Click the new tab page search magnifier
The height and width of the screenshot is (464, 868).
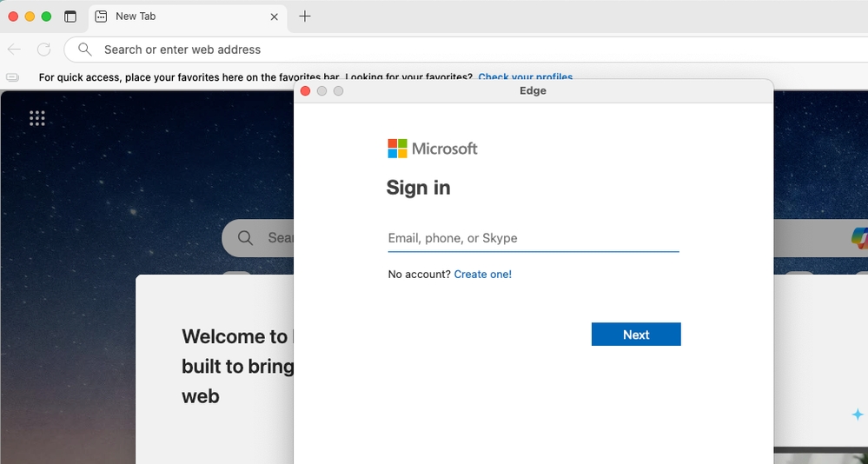pos(246,238)
